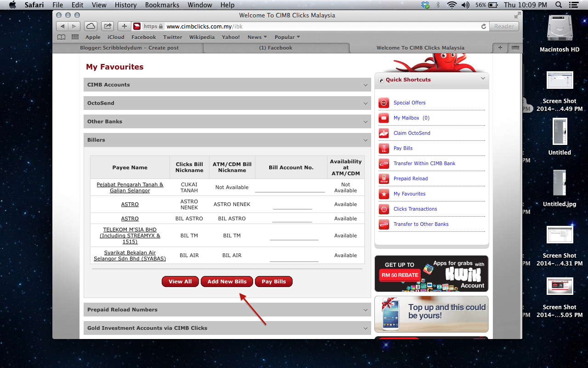
Task: Open the TELEKOM M'SIA BHD payee link
Action: click(x=130, y=236)
